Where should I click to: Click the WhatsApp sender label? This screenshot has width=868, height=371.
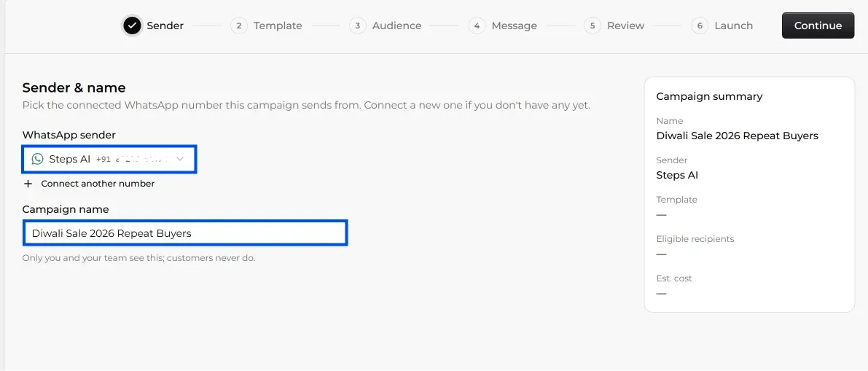click(x=69, y=135)
